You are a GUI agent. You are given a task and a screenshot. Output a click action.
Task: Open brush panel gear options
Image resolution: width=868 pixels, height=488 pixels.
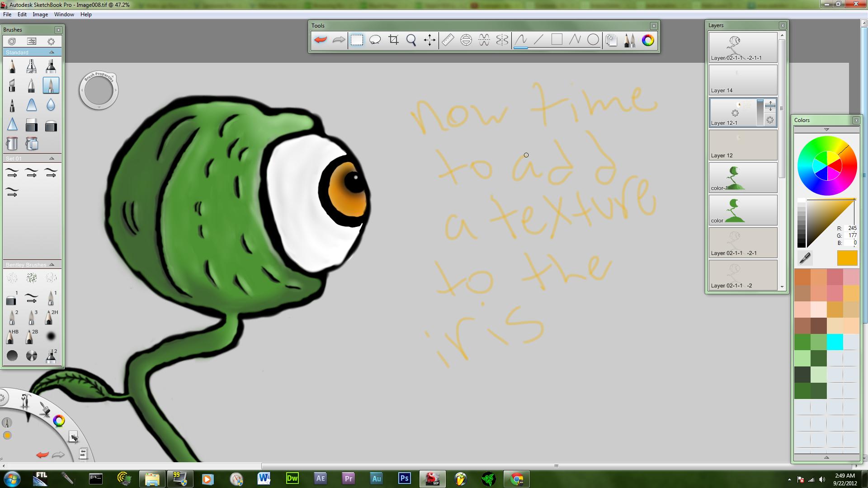[x=51, y=41]
